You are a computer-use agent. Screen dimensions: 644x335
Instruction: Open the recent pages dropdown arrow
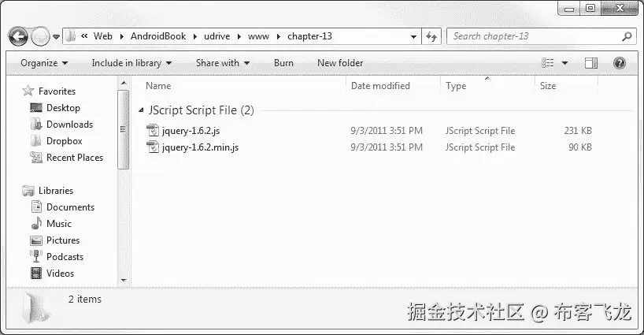[x=56, y=37]
